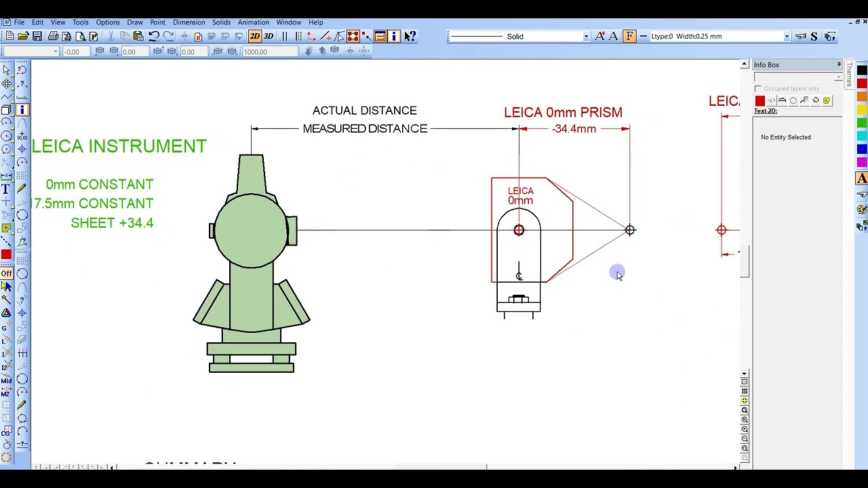Click the yellow note icon in Info Box

click(827, 101)
